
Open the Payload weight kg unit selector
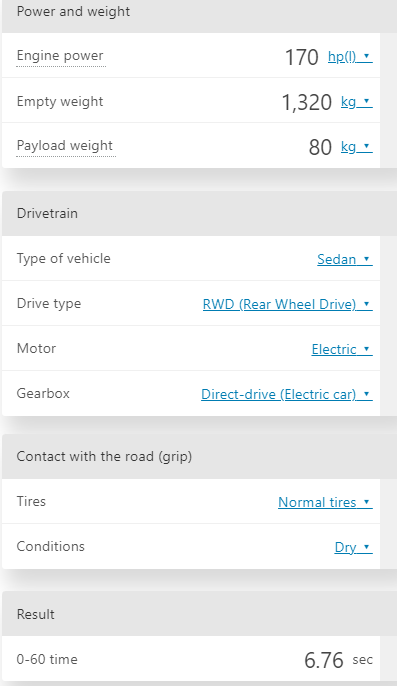357,147
